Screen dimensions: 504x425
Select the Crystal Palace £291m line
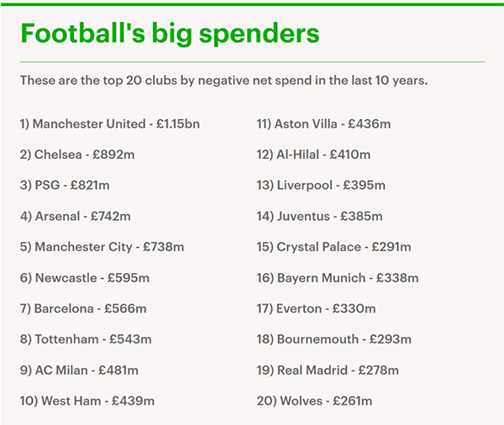(333, 247)
